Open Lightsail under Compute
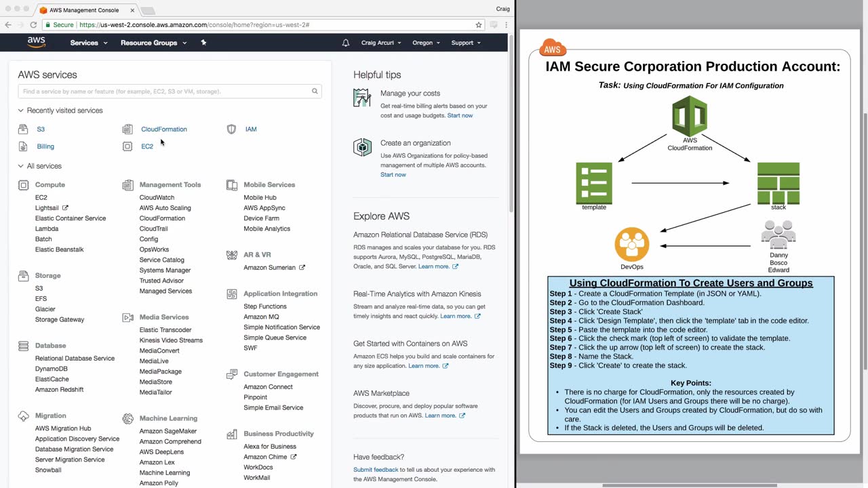This screenshot has height=488, width=868. [x=47, y=208]
